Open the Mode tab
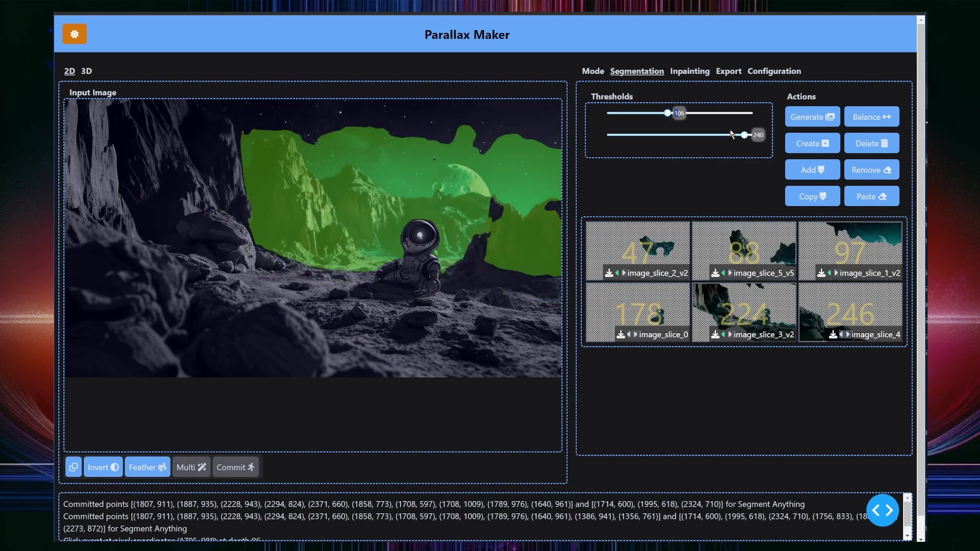980x551 pixels. pyautogui.click(x=593, y=71)
